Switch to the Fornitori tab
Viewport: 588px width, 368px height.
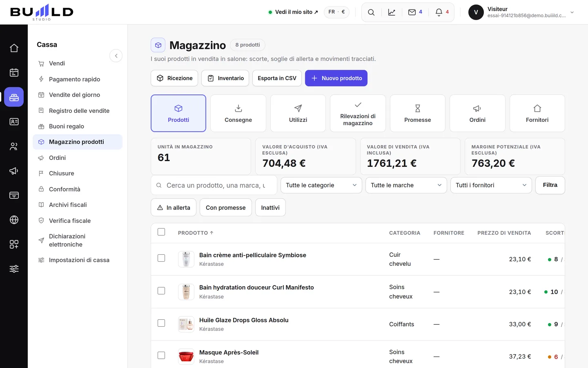click(x=537, y=113)
